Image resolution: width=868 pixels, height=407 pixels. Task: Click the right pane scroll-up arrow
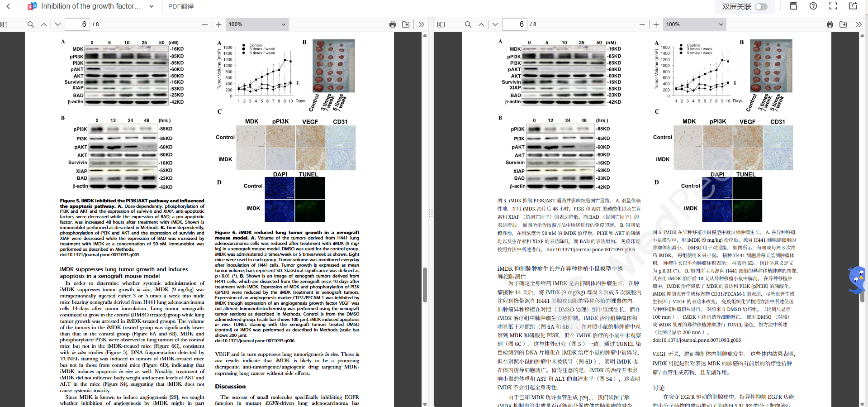(863, 35)
